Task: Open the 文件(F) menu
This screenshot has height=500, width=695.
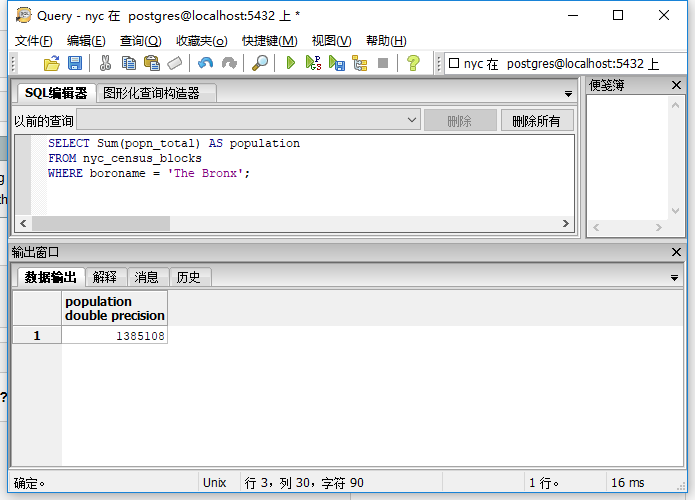Action: pyautogui.click(x=33, y=41)
